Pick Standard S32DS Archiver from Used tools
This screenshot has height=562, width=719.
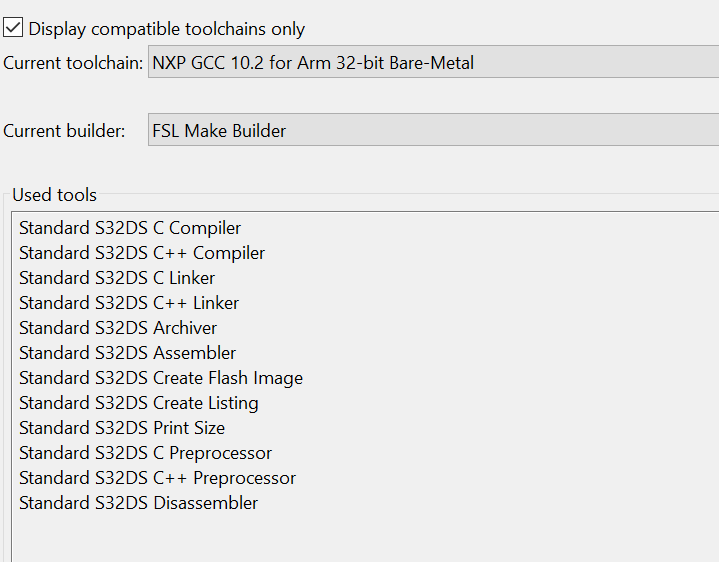118,328
